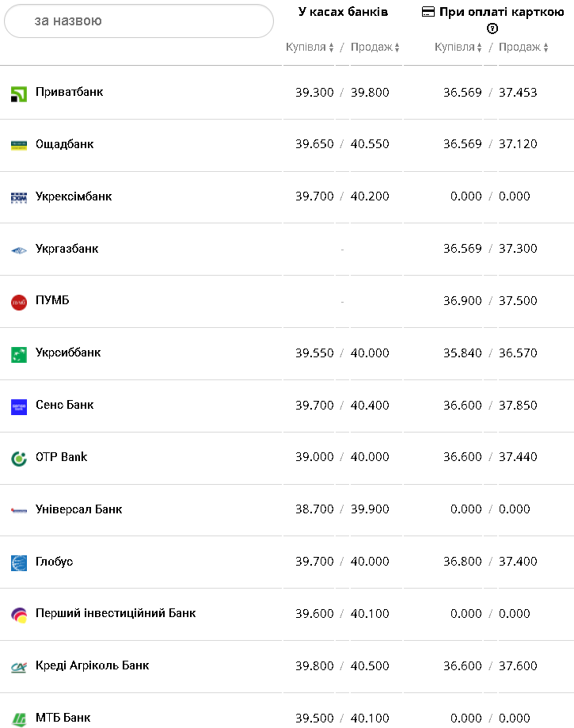
Task: Sort by card payment Продаж rate
Action: tap(523, 48)
